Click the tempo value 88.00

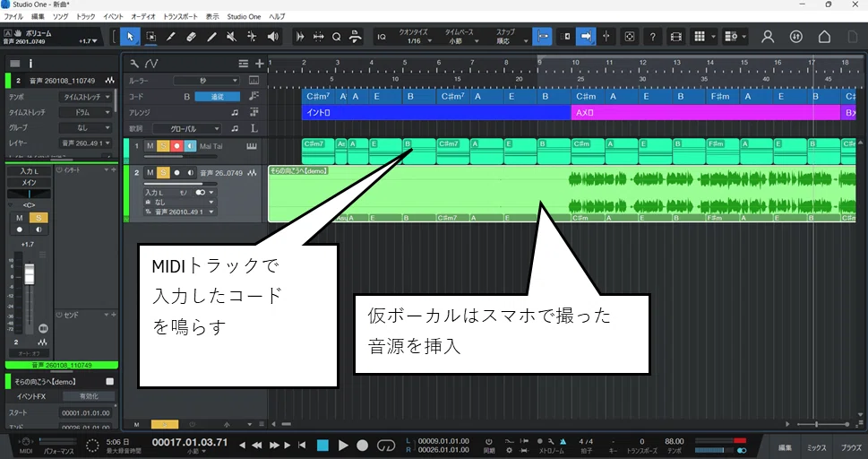coord(674,442)
